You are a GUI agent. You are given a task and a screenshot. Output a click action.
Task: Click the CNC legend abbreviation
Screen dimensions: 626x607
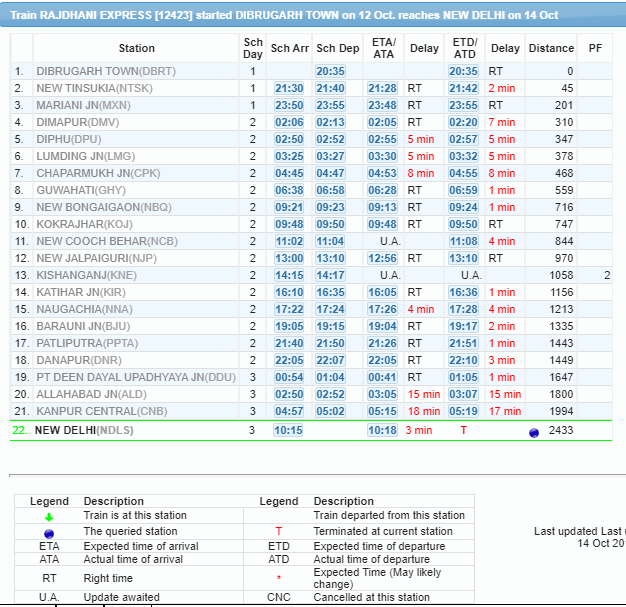click(x=279, y=597)
